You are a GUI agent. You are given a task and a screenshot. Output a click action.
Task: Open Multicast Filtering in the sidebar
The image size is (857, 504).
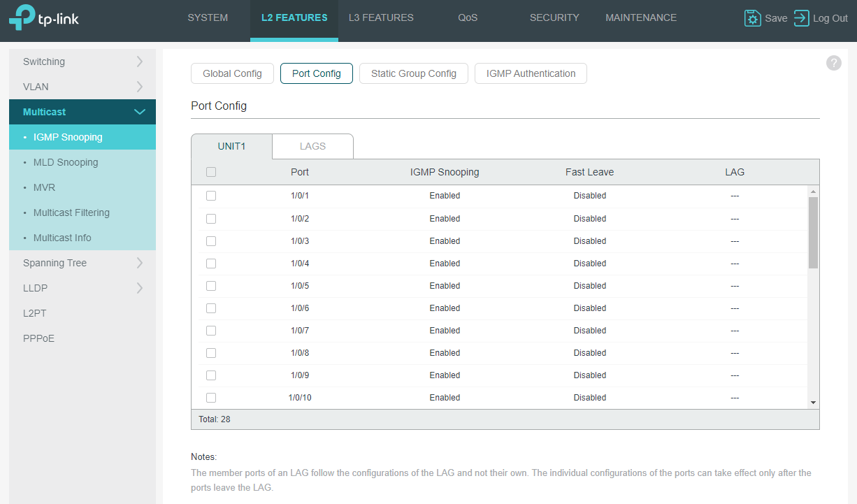pos(82,213)
